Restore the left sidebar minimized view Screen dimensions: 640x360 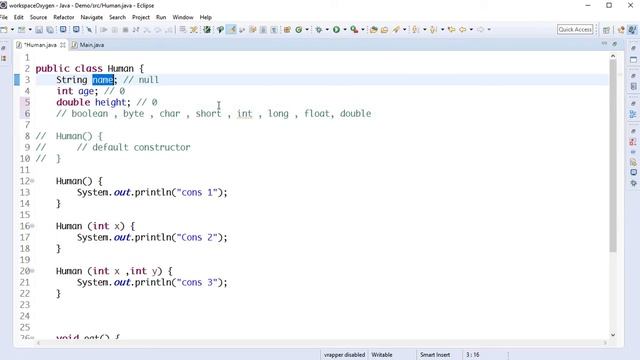pyautogui.click(x=4, y=48)
